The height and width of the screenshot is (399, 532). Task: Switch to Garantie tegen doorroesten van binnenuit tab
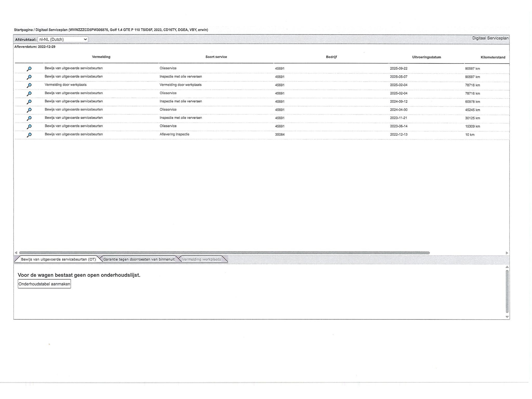(x=139, y=259)
